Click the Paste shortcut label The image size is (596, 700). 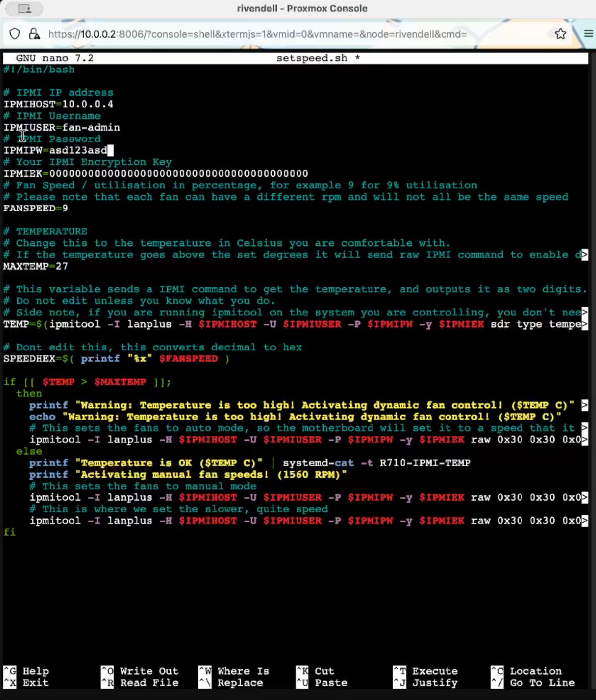pyautogui.click(x=331, y=683)
